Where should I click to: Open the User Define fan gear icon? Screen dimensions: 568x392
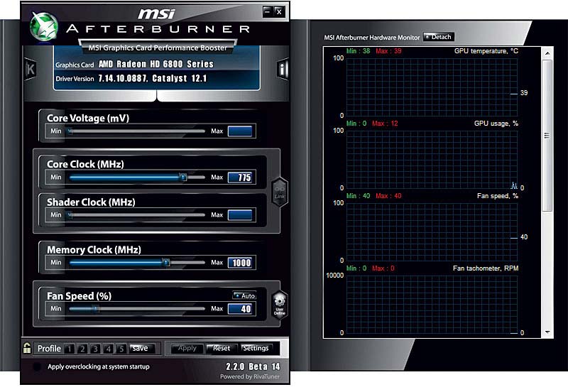point(279,305)
